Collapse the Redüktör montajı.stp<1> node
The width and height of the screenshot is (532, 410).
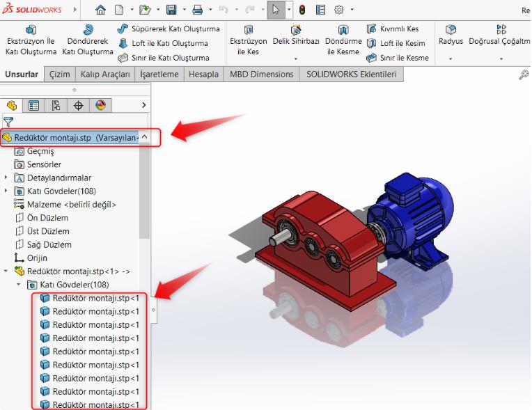click(x=6, y=271)
